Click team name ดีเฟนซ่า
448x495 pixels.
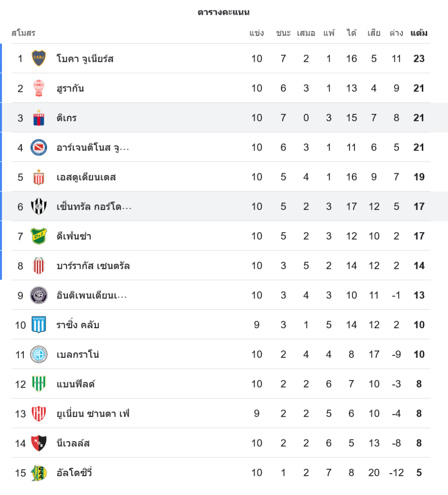(x=74, y=237)
